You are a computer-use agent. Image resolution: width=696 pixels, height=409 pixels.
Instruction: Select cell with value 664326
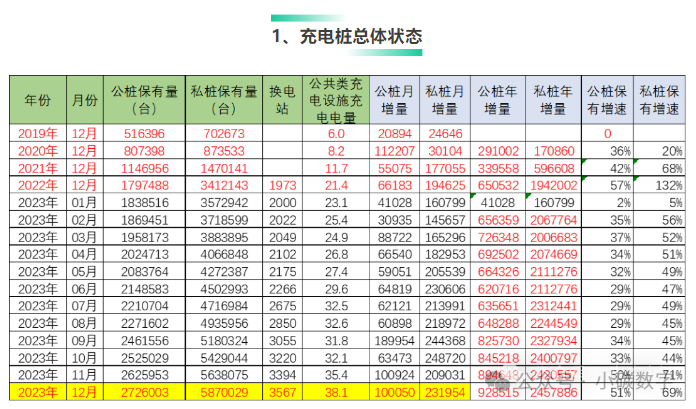(498, 271)
